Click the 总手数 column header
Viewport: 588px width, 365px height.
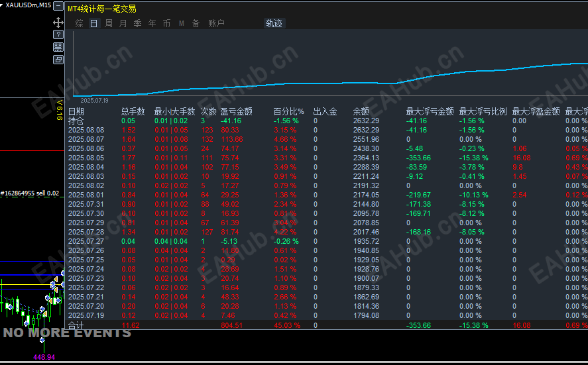[133, 112]
